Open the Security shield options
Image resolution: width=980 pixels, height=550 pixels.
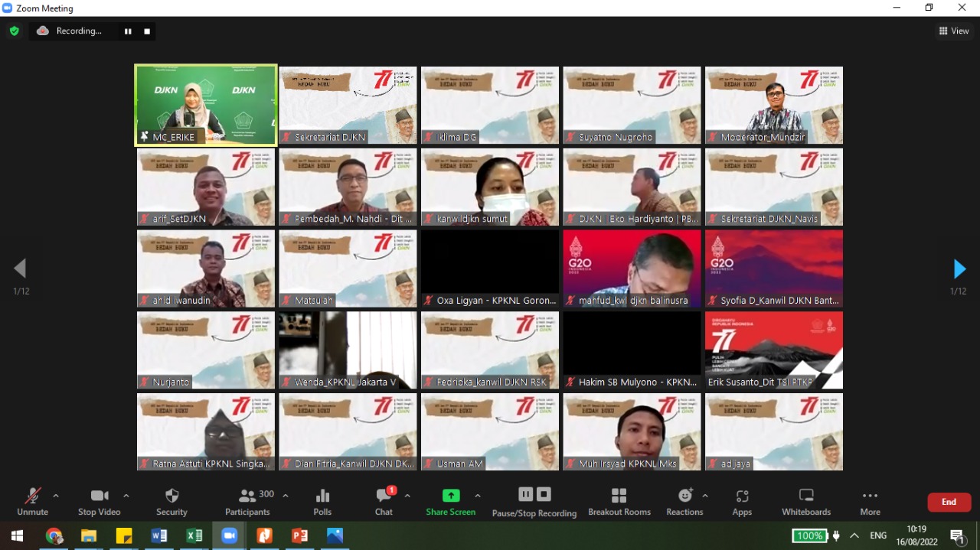[171, 502]
